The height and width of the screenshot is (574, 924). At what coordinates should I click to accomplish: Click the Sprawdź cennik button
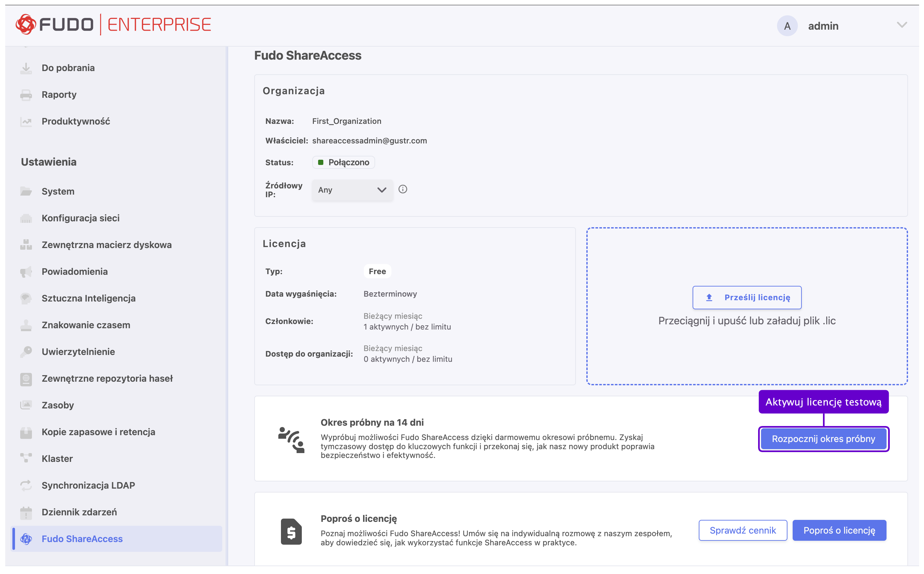[x=742, y=531]
